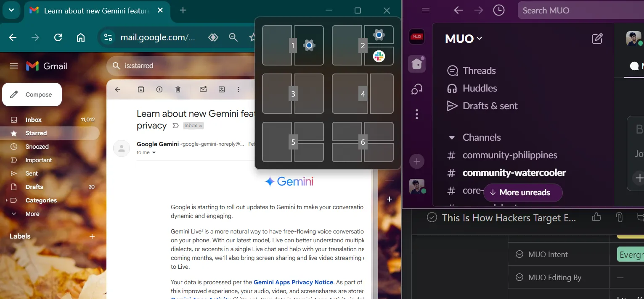The height and width of the screenshot is (299, 644).
Task: Compose a new email in Gmail
Action: [32, 94]
